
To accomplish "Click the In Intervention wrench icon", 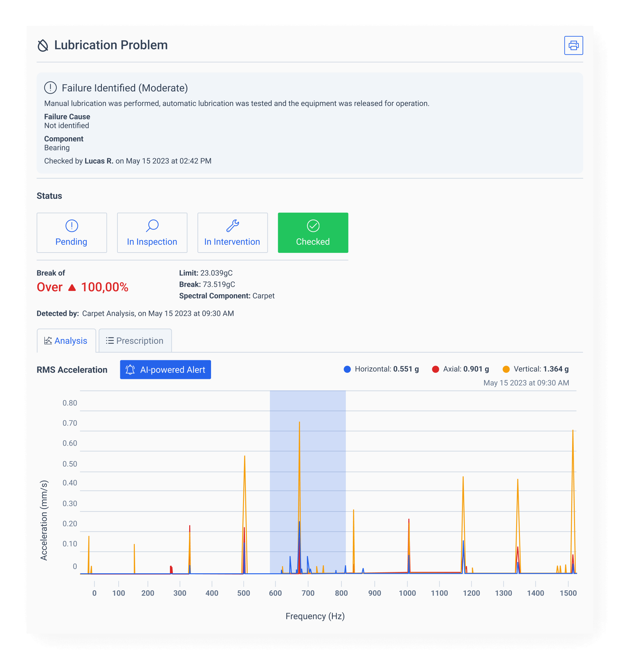I will pyautogui.click(x=232, y=226).
